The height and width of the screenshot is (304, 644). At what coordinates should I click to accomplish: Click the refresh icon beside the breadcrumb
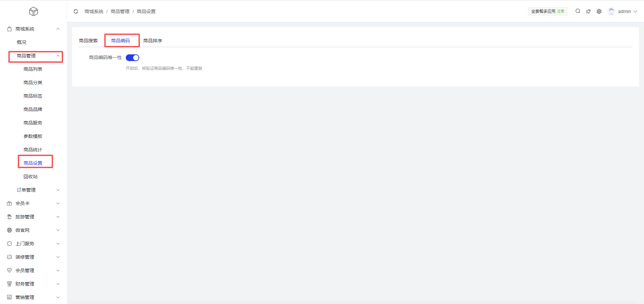[76, 11]
